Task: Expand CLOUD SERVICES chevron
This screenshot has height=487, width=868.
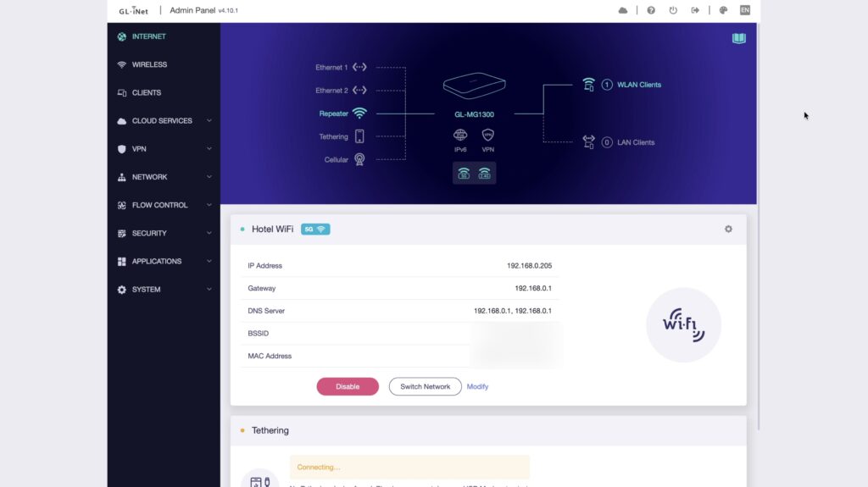Action: pyautogui.click(x=209, y=120)
